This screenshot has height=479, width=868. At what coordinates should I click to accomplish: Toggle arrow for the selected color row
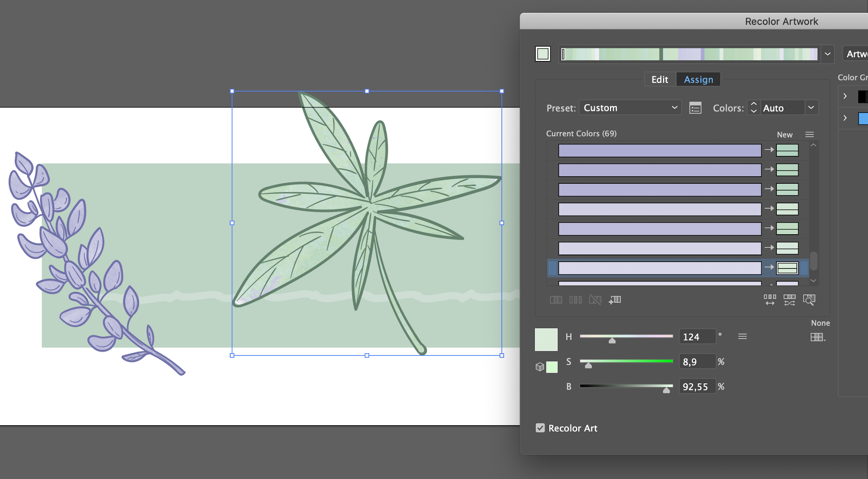coord(769,267)
